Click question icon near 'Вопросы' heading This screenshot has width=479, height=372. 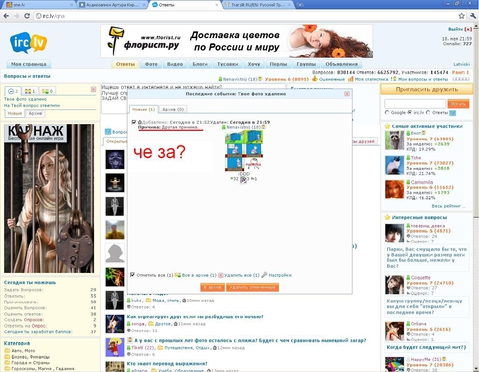tap(108, 132)
